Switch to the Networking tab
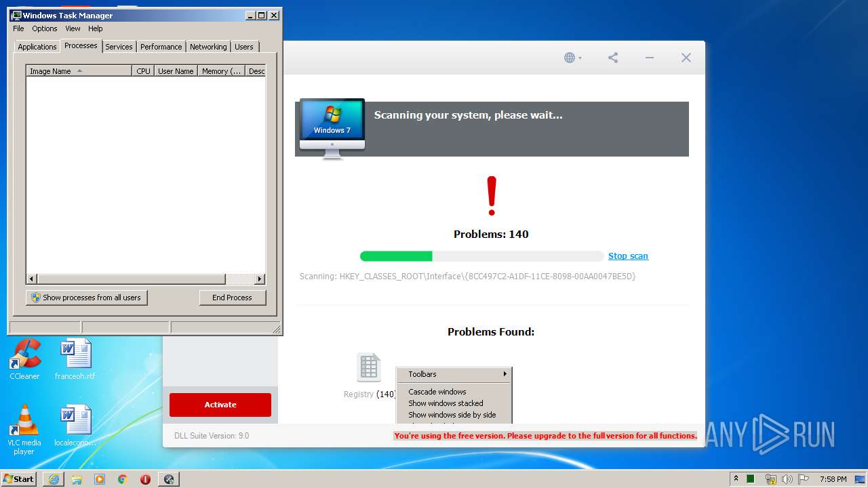Image resolution: width=868 pixels, height=488 pixels. point(208,47)
